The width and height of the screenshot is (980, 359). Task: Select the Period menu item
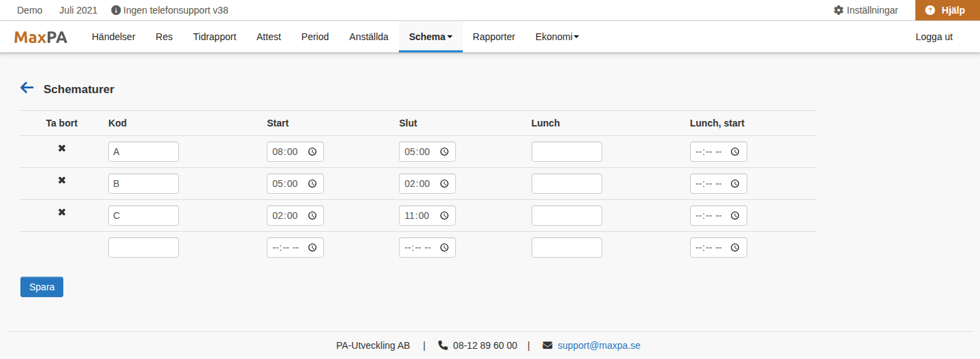click(x=315, y=37)
